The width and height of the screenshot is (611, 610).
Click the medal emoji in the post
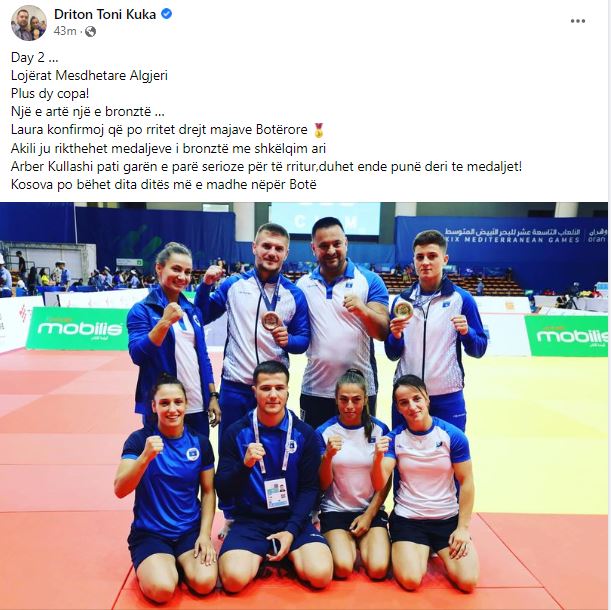[x=319, y=130]
